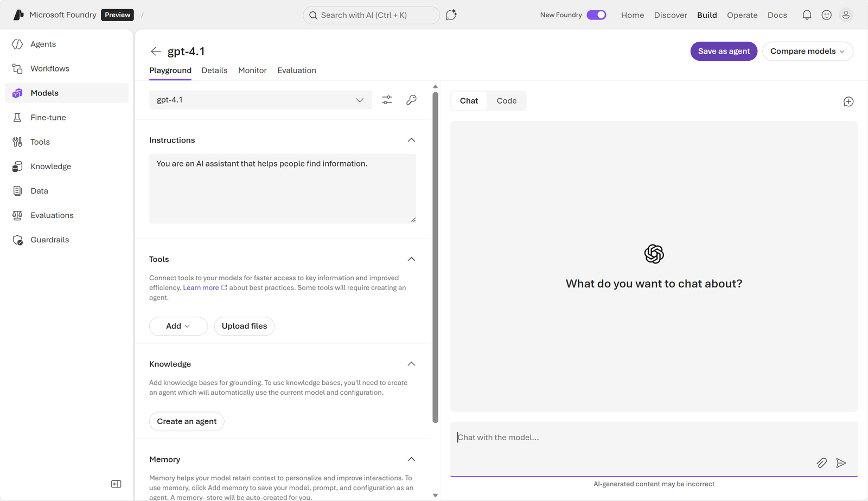
Task: Switch to the Evaluation tab
Action: pyautogui.click(x=297, y=70)
